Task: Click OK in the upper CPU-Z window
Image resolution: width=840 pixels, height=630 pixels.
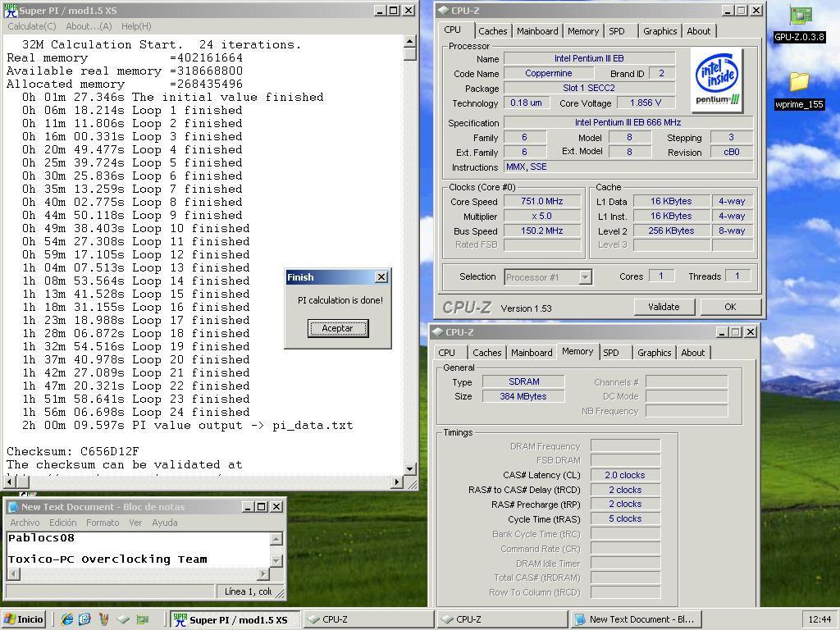Action: click(730, 307)
